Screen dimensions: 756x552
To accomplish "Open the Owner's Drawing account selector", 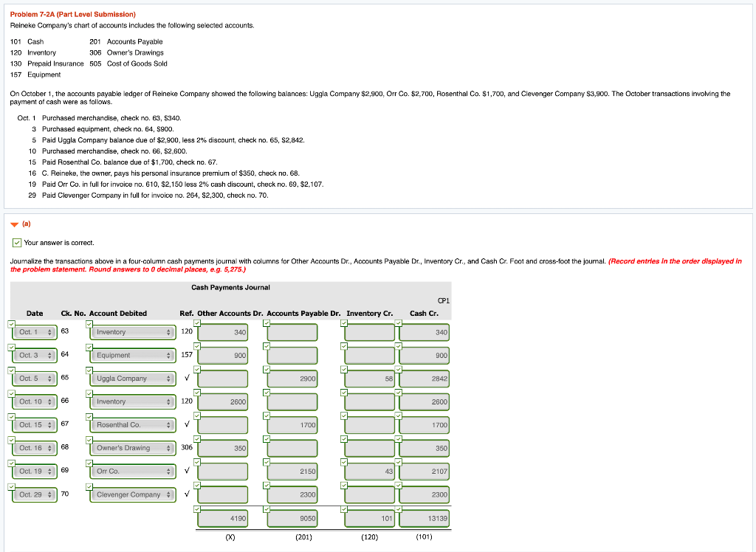I will (x=131, y=447).
